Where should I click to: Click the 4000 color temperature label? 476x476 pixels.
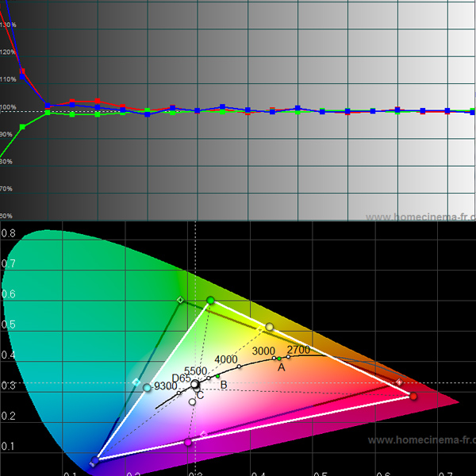pos(226,359)
